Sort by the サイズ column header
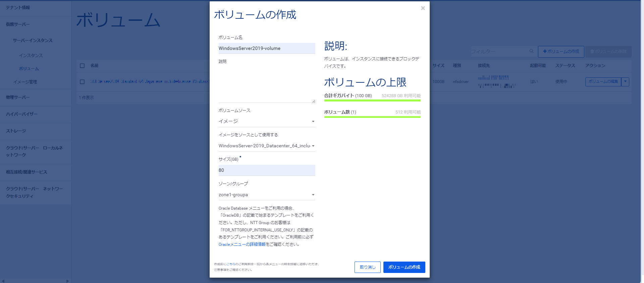 coord(438,66)
